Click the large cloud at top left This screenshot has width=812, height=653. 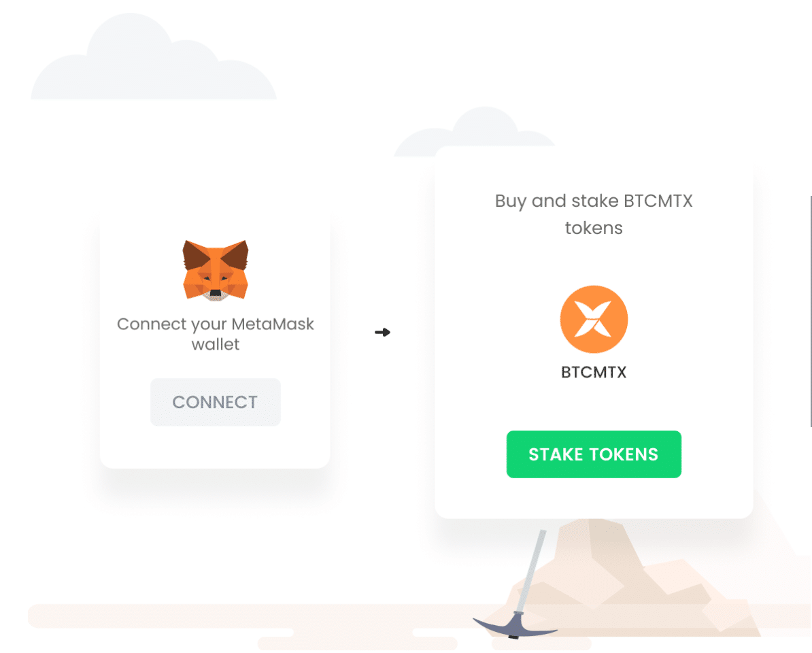click(153, 60)
